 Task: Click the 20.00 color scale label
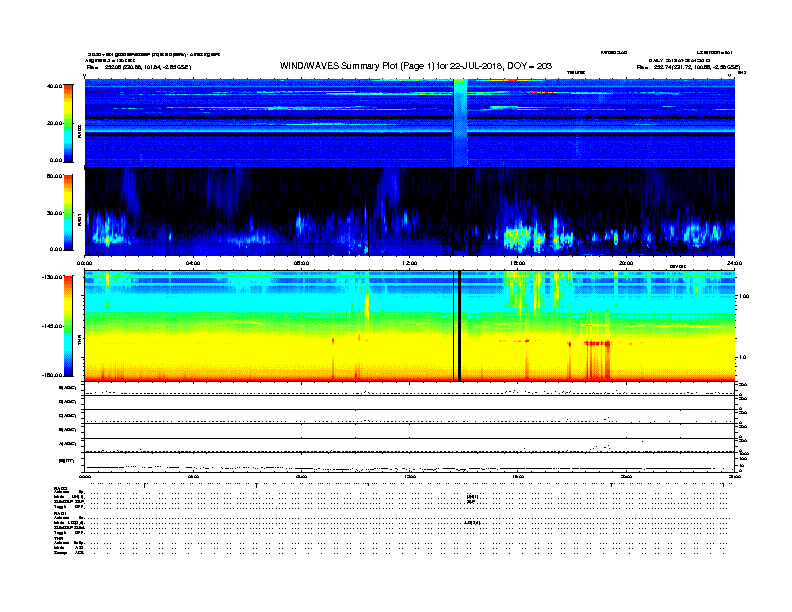tap(54, 123)
